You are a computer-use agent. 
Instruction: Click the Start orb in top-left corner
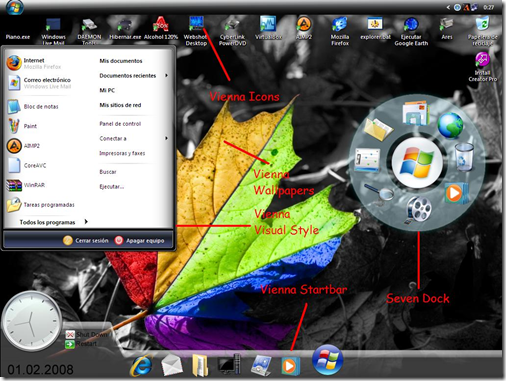coord(14,7)
